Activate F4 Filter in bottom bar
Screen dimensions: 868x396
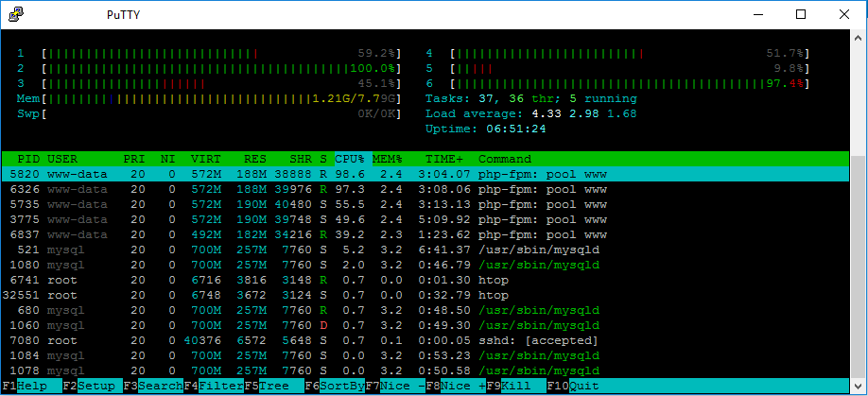click(x=214, y=386)
